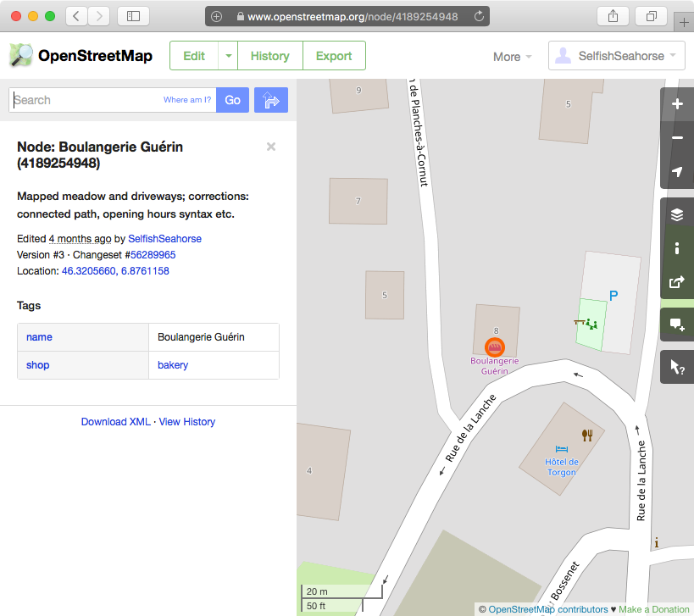Image resolution: width=694 pixels, height=616 pixels.
Task: Open the History tab
Action: click(x=270, y=56)
